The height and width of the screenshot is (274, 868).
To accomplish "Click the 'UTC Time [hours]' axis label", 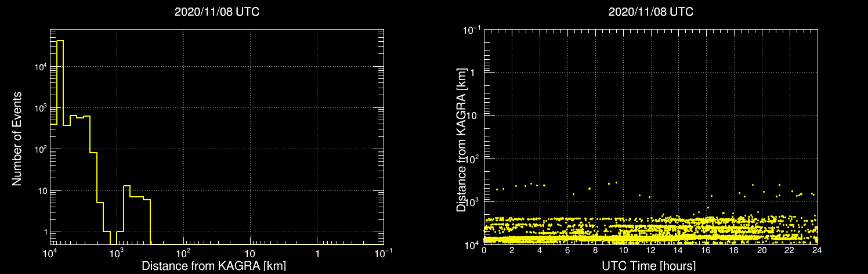I will (x=649, y=266).
